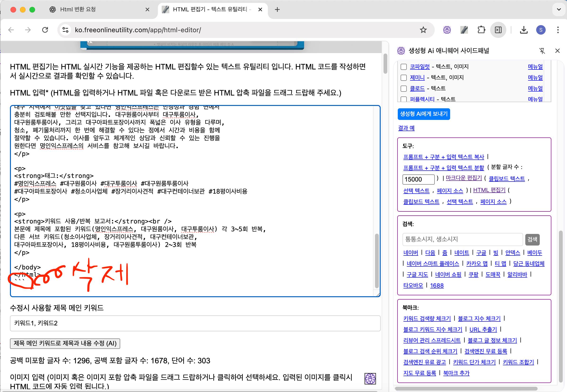This screenshot has width=567, height=392.
Task: Click the bookmark star icon in address bar
Action: pyautogui.click(x=423, y=30)
